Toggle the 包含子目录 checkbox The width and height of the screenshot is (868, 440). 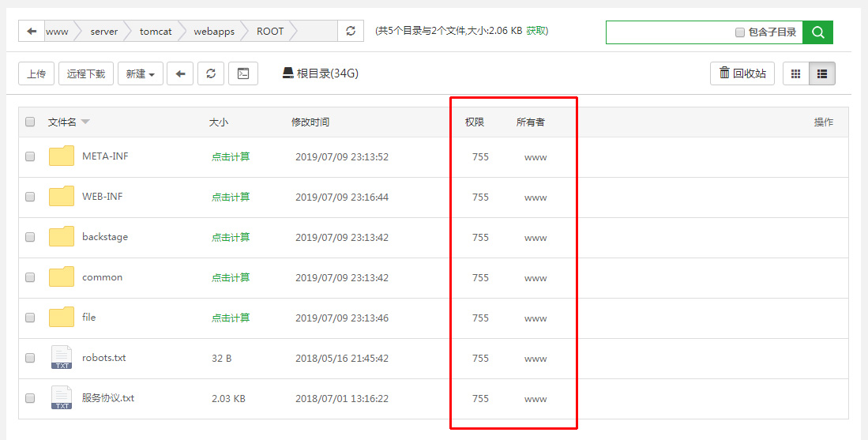tap(740, 32)
